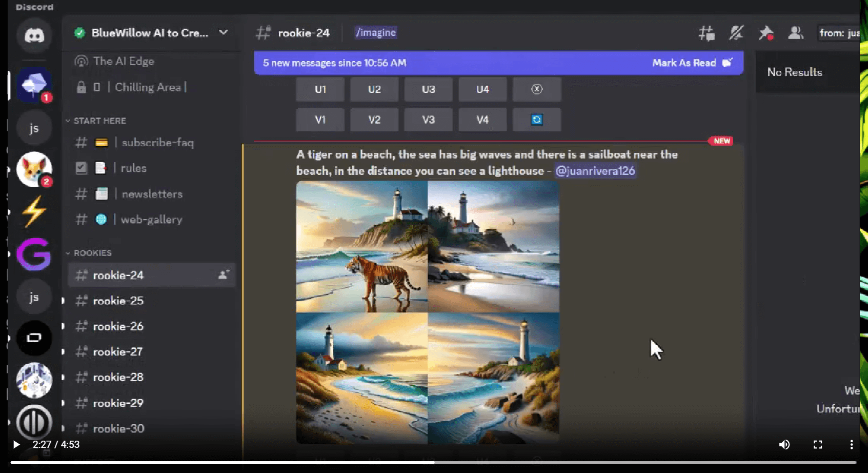Click the V2 variation button
This screenshot has height=473, width=868.
tap(374, 120)
